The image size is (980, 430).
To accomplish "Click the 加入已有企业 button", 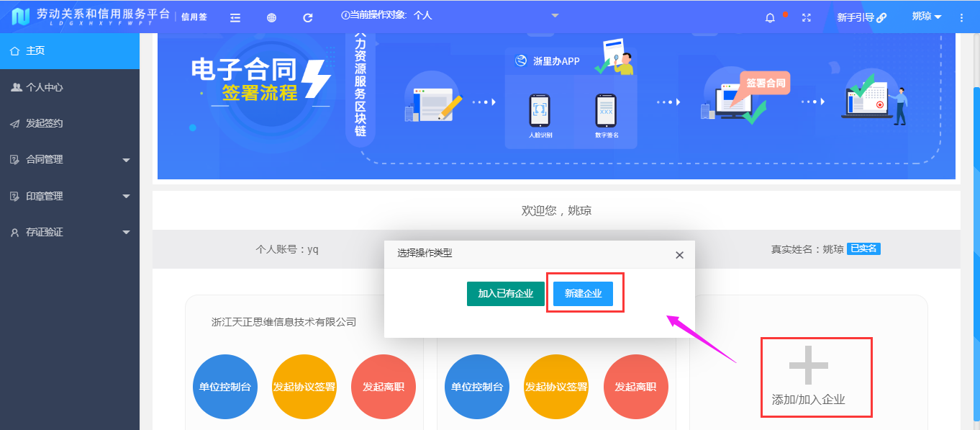I will click(506, 293).
